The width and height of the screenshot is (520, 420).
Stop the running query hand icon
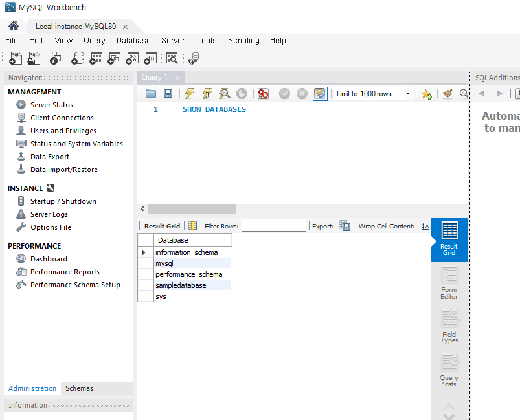242,94
